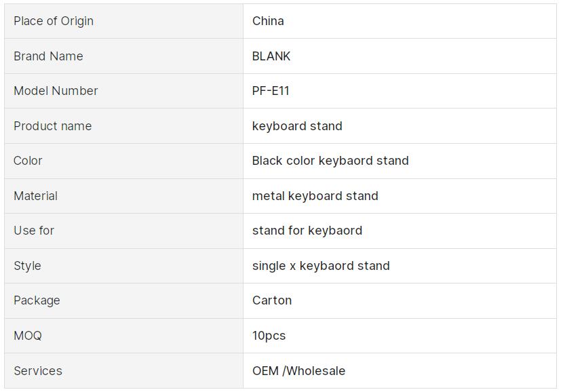Click the 'Color' row label
The image size is (561, 392).
pos(28,161)
